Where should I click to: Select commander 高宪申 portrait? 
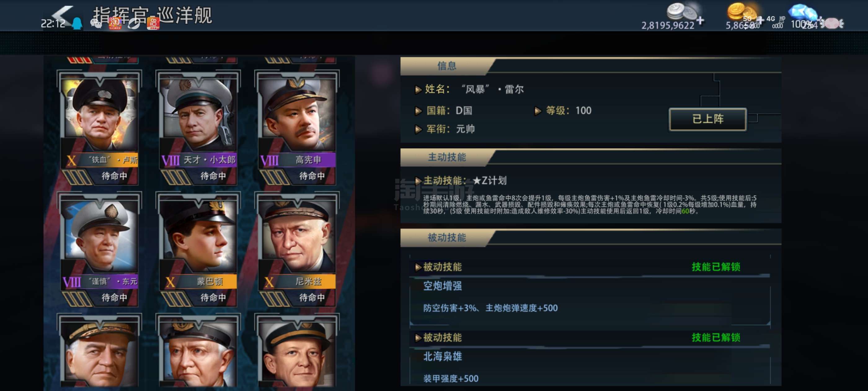point(297,115)
